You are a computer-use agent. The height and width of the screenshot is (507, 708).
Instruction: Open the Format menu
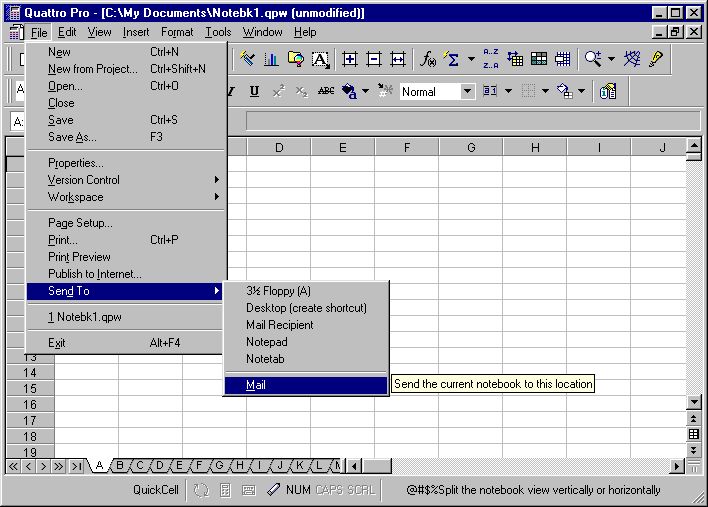[177, 33]
